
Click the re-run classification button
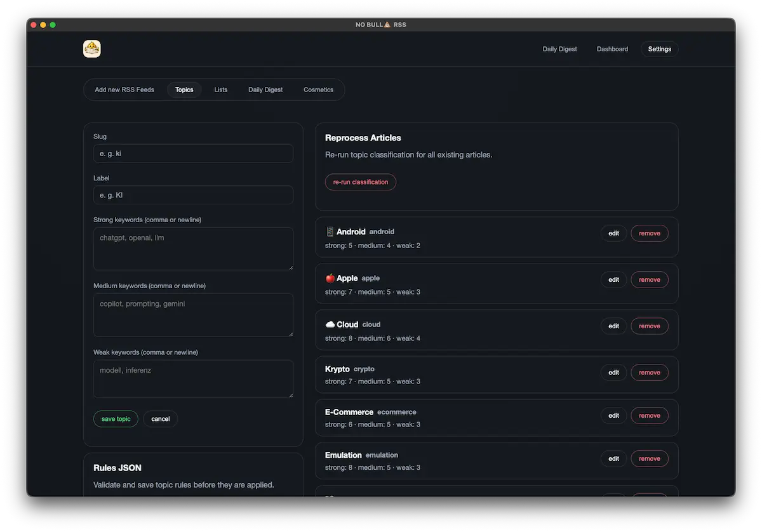pyautogui.click(x=360, y=182)
